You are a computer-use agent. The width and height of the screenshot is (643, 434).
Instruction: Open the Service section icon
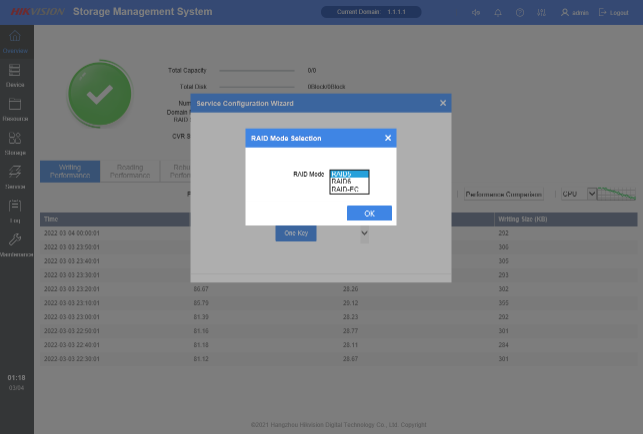pos(15,177)
